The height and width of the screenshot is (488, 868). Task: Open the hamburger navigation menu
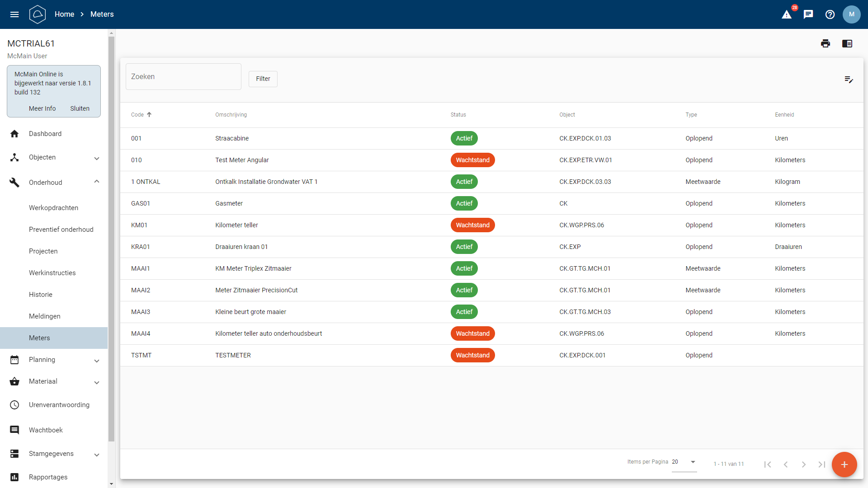point(14,14)
